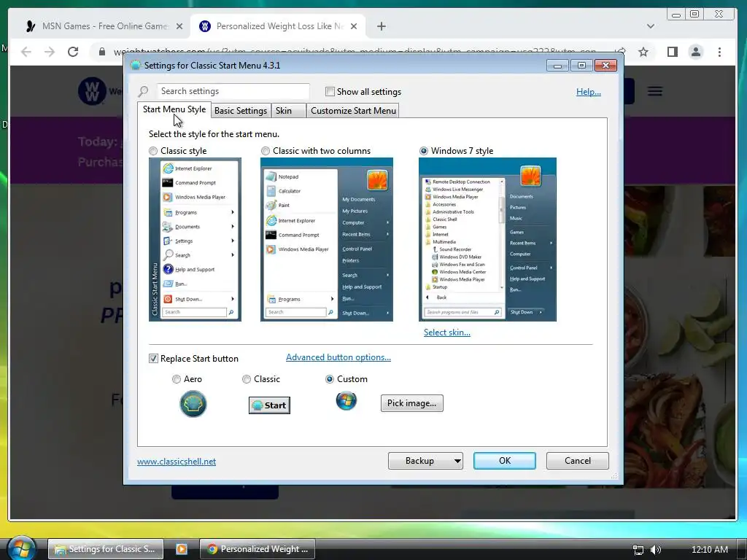747x560 pixels.
Task: Switch to the Skin tab
Action: pos(289,111)
